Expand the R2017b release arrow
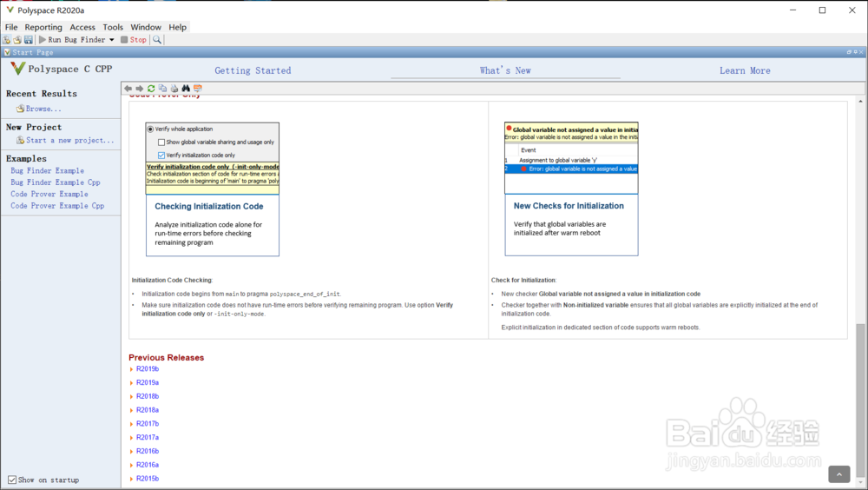Viewport: 868px width, 490px height. coord(131,424)
